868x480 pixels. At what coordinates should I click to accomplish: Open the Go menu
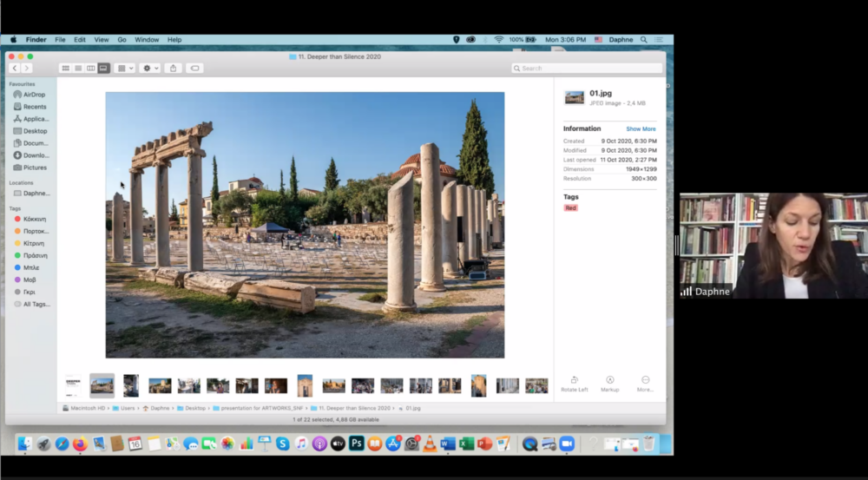[122, 40]
